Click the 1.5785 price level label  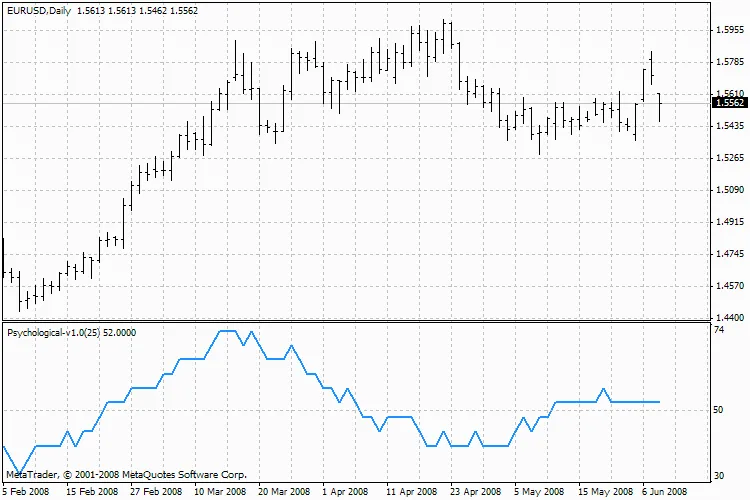[x=729, y=62]
